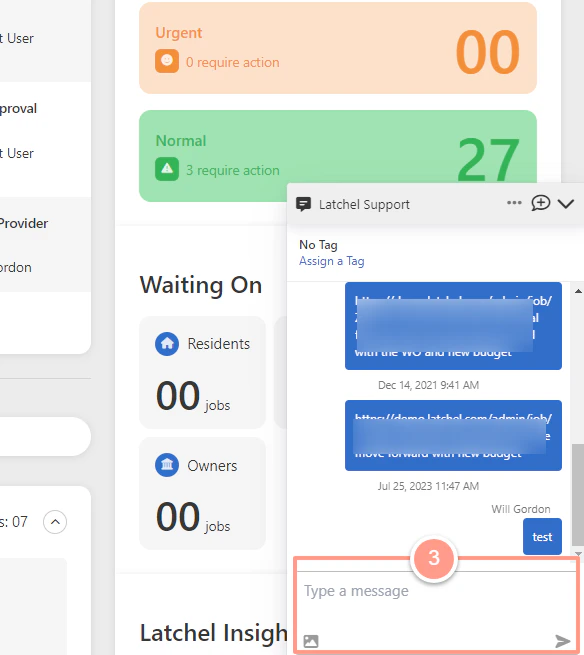Send the message with the arrow icon
The height and width of the screenshot is (655, 584).
click(x=562, y=641)
